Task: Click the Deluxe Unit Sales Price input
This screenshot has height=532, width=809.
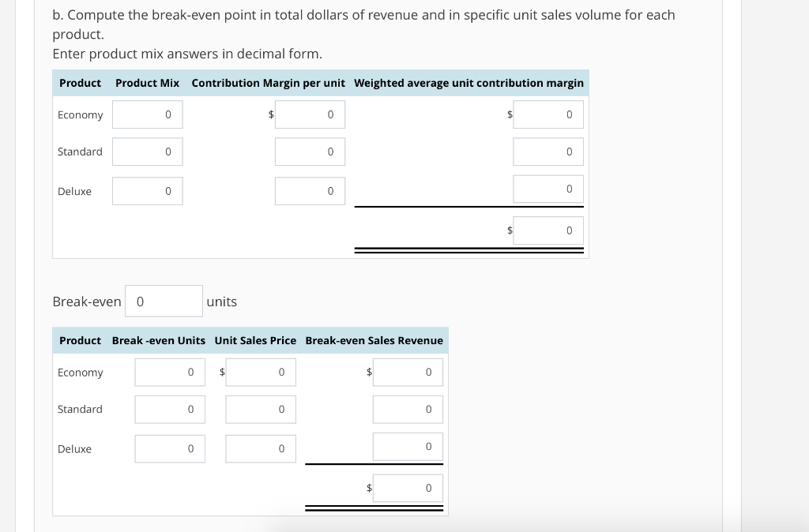Action: click(x=261, y=448)
